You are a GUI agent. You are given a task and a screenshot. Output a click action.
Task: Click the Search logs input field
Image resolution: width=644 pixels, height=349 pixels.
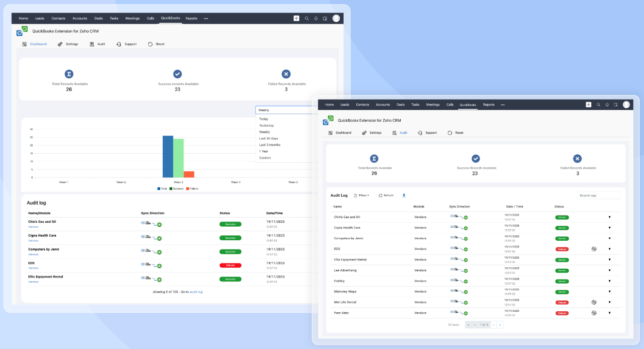599,195
